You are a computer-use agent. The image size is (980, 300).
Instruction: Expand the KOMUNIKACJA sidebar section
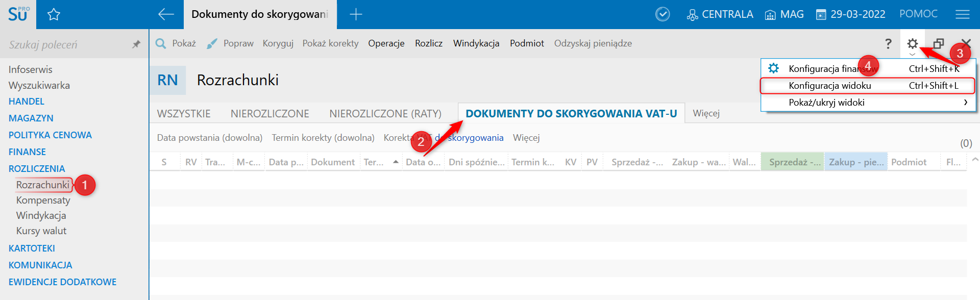pos(40,265)
